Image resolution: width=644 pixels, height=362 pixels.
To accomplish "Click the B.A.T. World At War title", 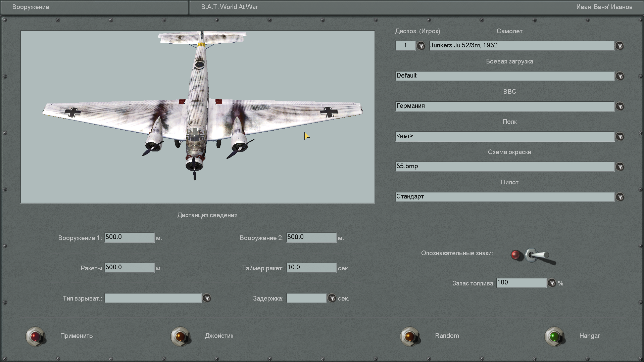I will pyautogui.click(x=230, y=7).
